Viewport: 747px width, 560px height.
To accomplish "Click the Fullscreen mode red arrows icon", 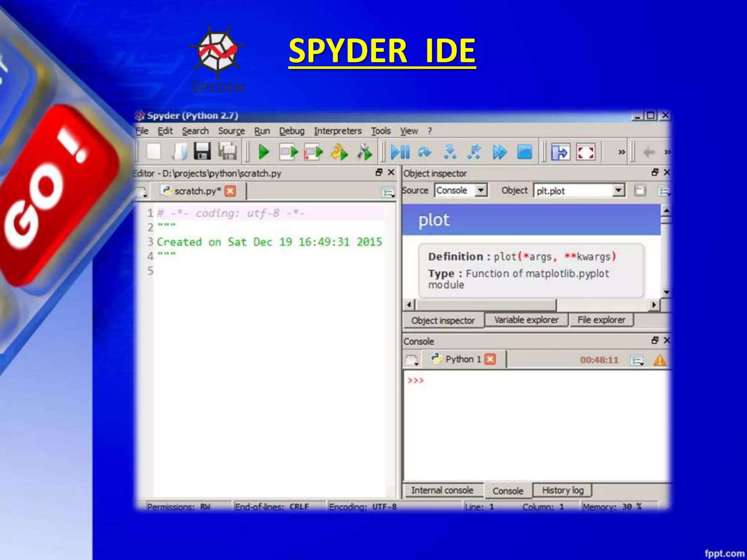I will click(x=585, y=152).
